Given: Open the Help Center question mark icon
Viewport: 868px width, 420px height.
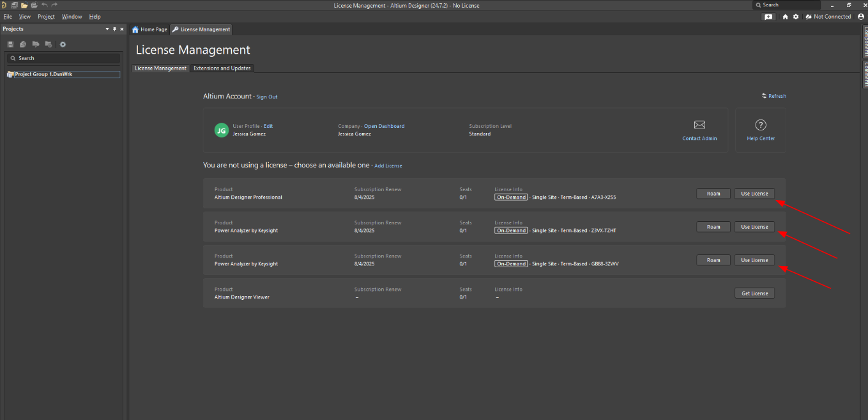Looking at the screenshot, I should point(761,125).
